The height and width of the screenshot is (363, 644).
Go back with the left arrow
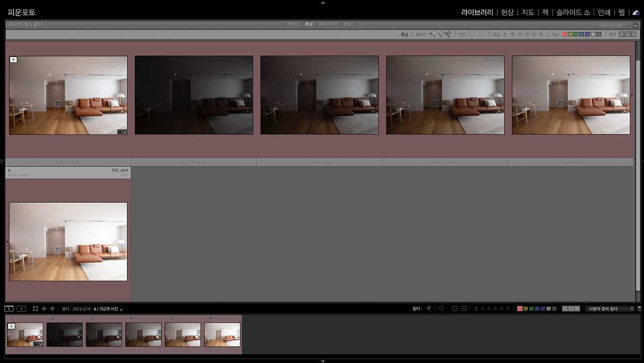[44, 309]
